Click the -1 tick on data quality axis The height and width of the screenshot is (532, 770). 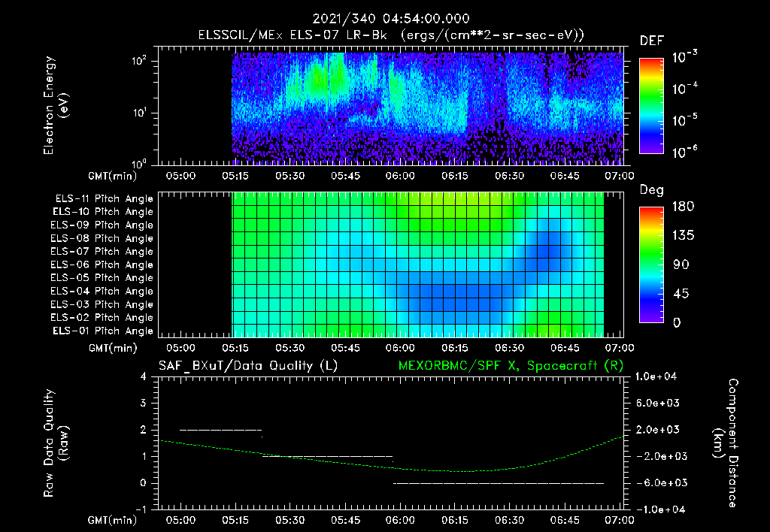pyautogui.click(x=141, y=509)
